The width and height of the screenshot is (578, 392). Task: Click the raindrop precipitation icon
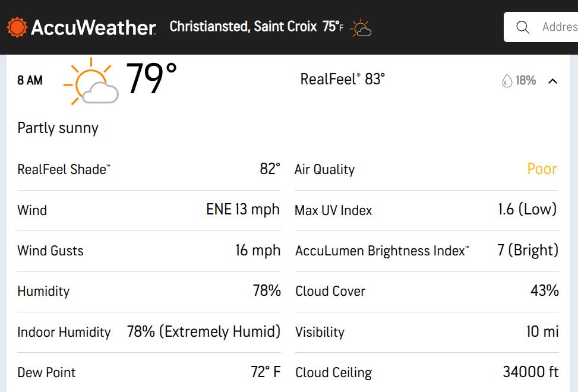coord(507,81)
